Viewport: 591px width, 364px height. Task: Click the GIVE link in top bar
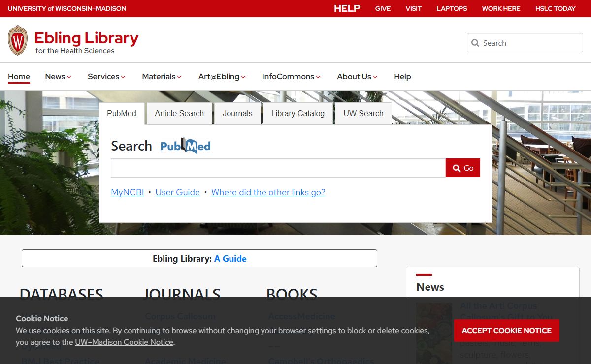[383, 8]
